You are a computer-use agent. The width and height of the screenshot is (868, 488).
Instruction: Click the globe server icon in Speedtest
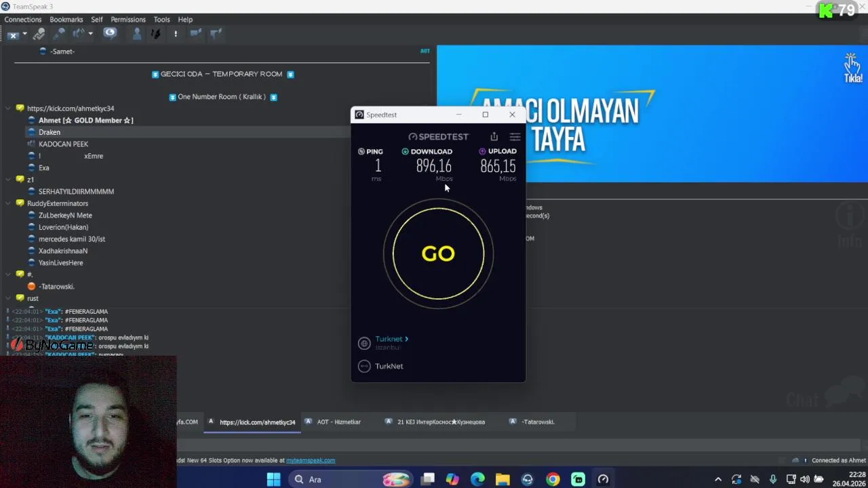(x=364, y=343)
